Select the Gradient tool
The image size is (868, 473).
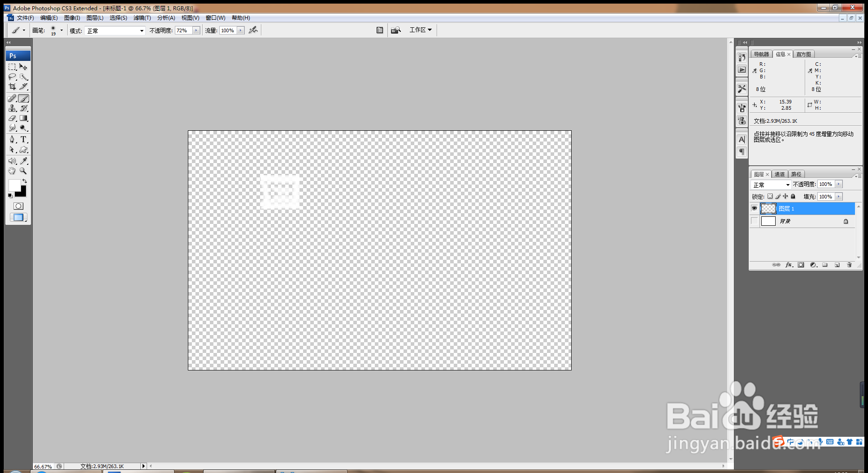tap(24, 118)
